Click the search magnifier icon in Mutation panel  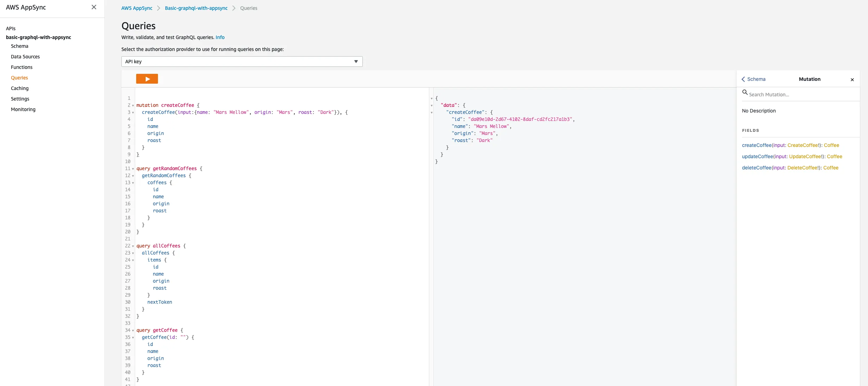click(745, 92)
